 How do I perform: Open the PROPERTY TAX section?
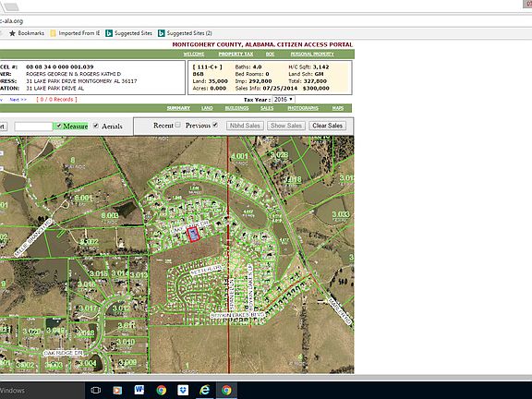click(x=236, y=54)
